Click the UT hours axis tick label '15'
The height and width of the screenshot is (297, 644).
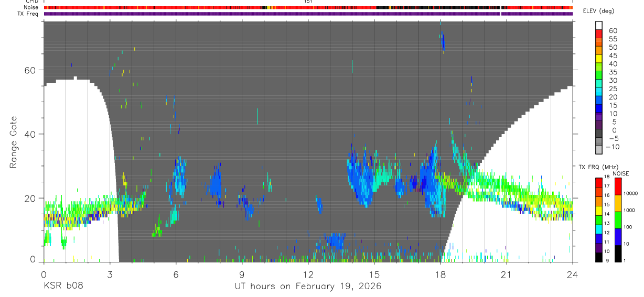pos(374,274)
